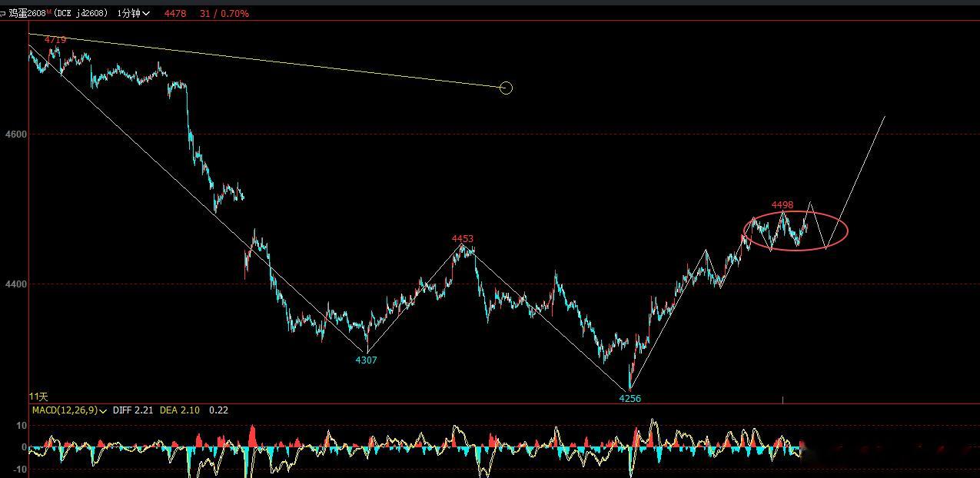Click the MACD histogram value 0.22
The image size is (980, 478).
pos(218,410)
